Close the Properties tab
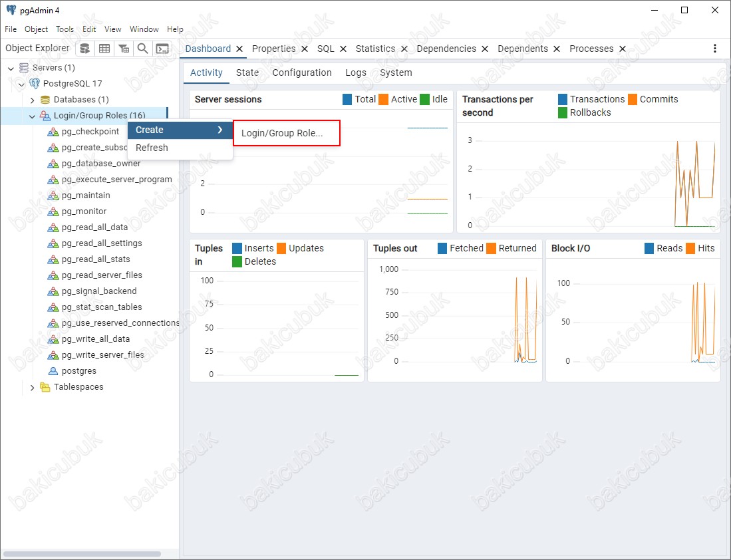This screenshot has height=560, width=731. click(305, 49)
